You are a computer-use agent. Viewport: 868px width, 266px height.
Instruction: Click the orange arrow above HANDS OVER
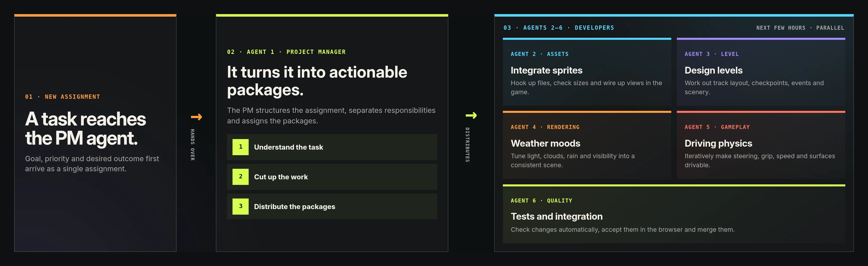click(196, 117)
